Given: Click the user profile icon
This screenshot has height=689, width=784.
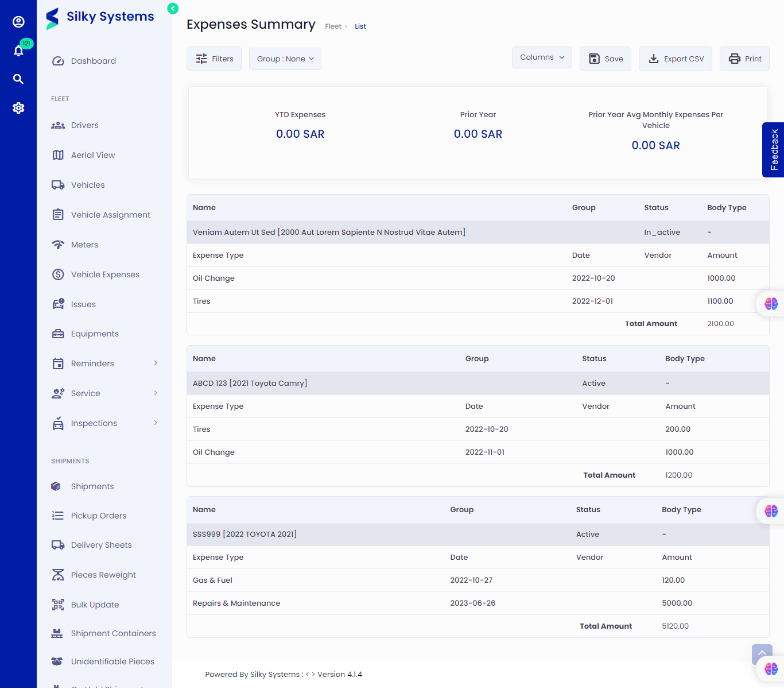Looking at the screenshot, I should tap(18, 22).
